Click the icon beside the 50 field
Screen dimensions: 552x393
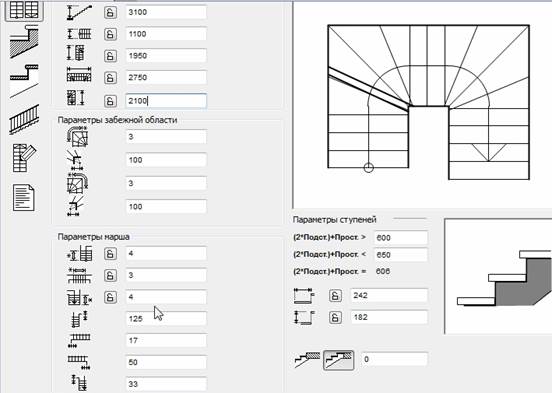pyautogui.click(x=79, y=363)
